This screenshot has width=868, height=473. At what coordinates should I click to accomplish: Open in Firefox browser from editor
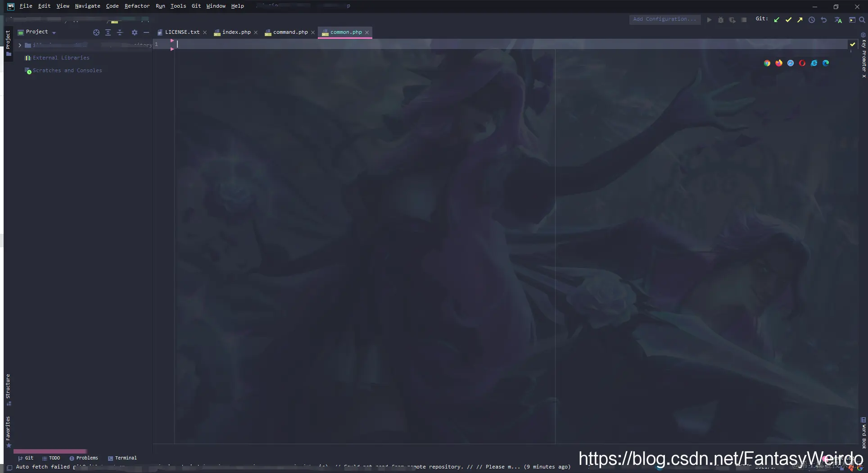click(x=779, y=63)
